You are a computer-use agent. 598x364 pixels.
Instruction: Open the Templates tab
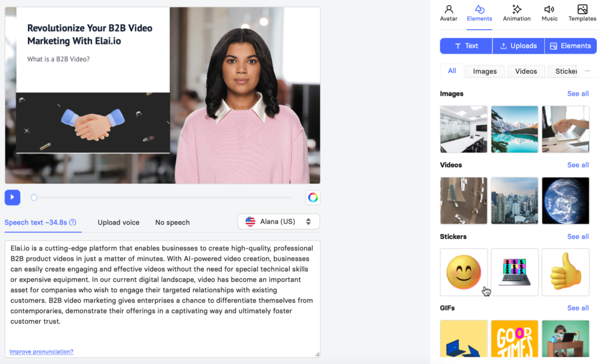582,13
